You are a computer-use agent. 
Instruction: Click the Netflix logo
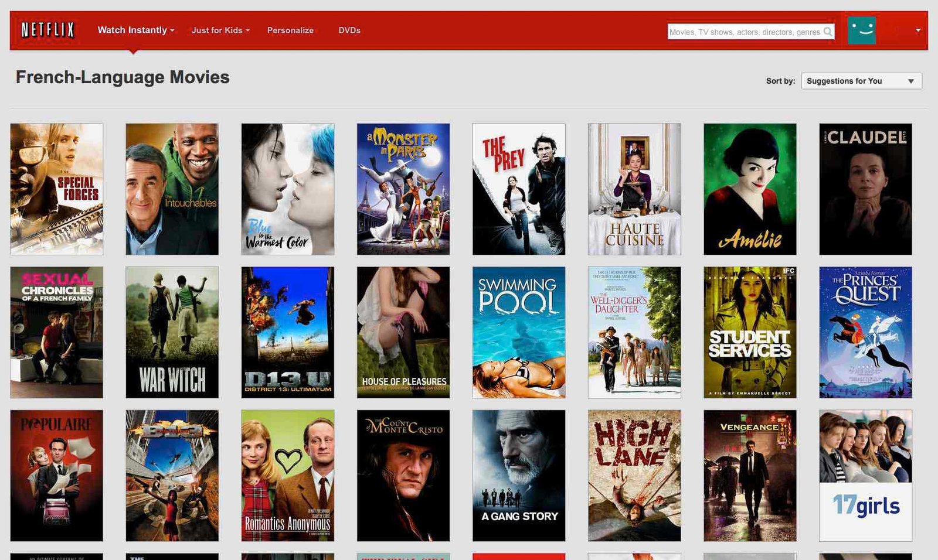(x=48, y=30)
